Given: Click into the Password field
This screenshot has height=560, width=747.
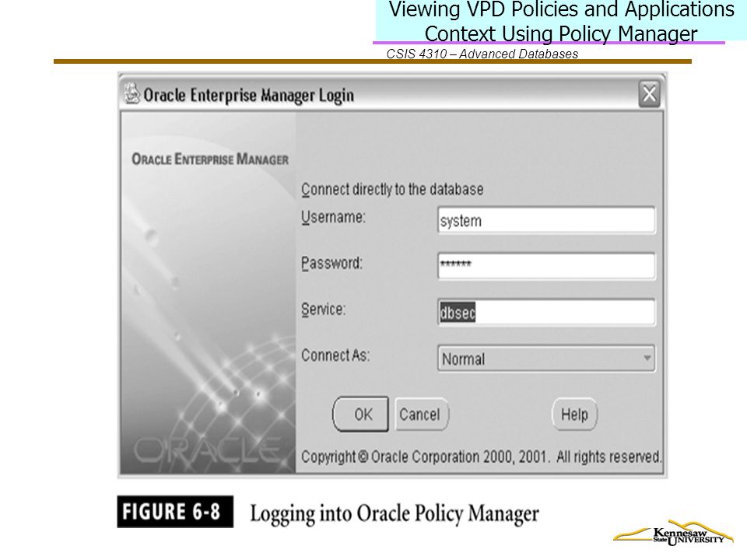Looking at the screenshot, I should point(546,266).
